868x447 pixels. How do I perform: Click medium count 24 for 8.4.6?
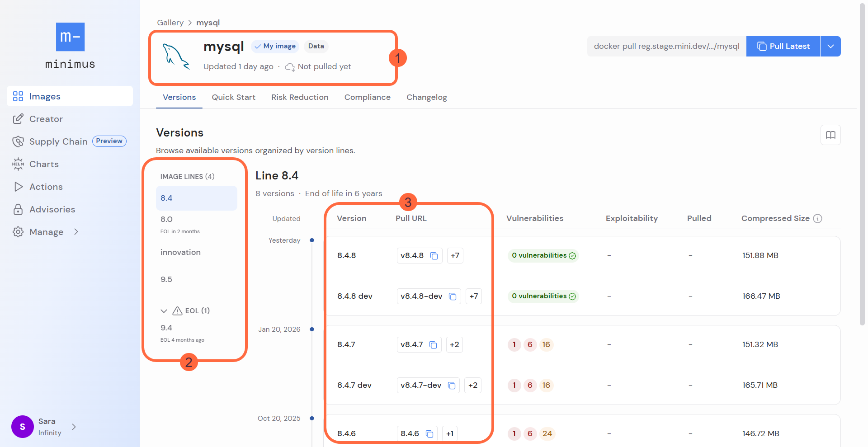(x=547, y=433)
